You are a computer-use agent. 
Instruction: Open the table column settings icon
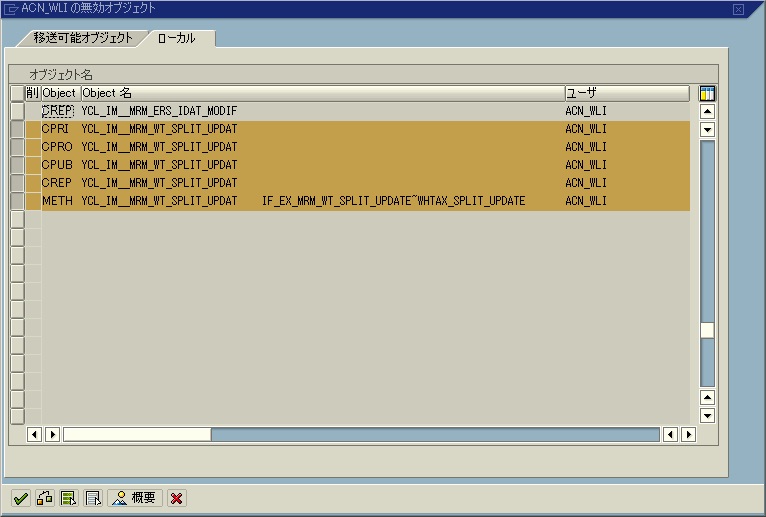[x=707, y=93]
